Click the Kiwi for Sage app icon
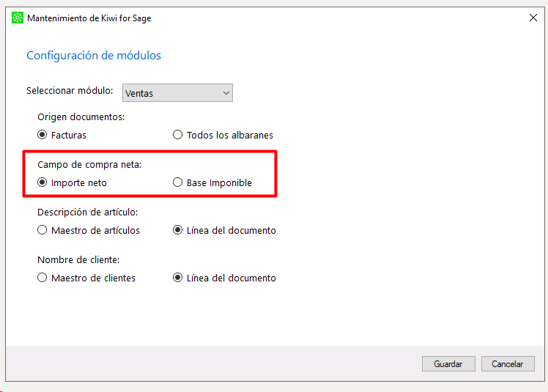The height and width of the screenshot is (392, 548). click(x=17, y=18)
